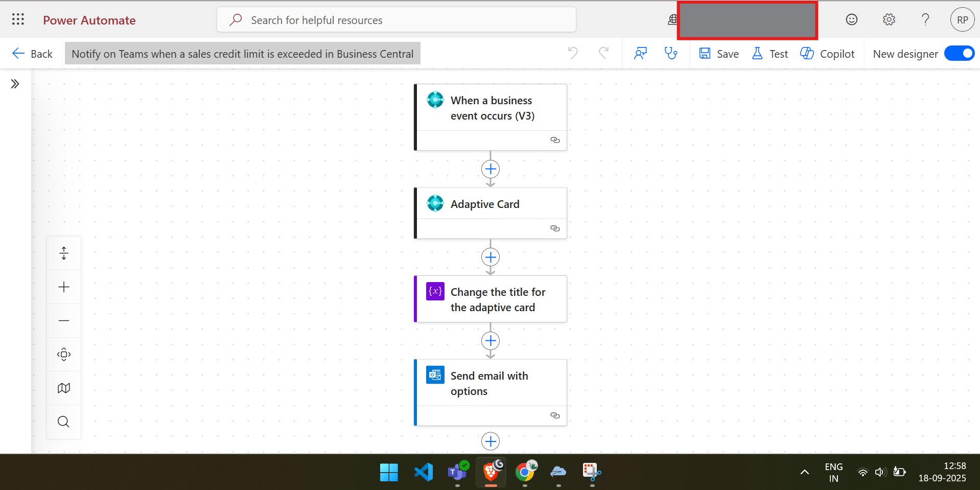This screenshot has height=490, width=980.
Task: Open the send feedback person icon
Action: (x=640, y=53)
